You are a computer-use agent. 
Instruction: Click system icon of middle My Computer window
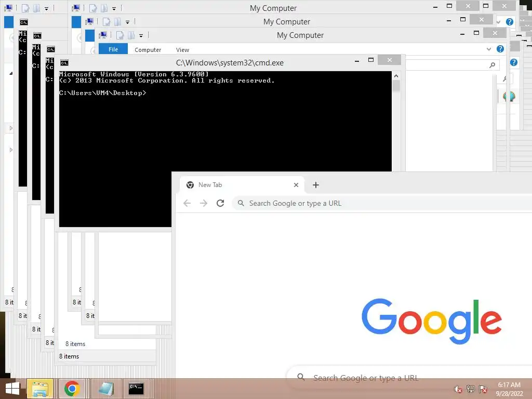pyautogui.click(x=89, y=21)
